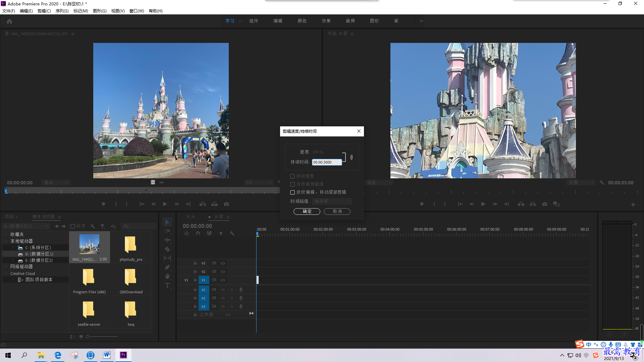Image resolution: width=644 pixels, height=362 pixels.
Task: Open source monitor zoom 适合 dropdown
Action: pos(56,183)
